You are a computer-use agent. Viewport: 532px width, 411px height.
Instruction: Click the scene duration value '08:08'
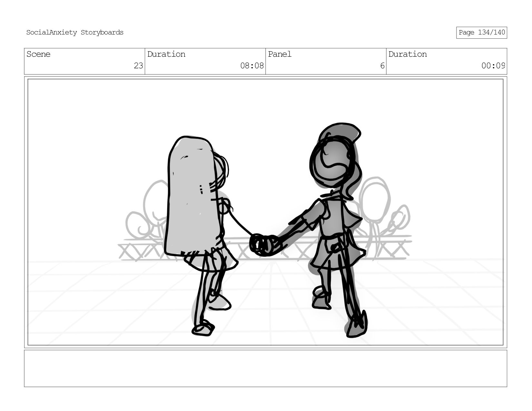tap(252, 66)
